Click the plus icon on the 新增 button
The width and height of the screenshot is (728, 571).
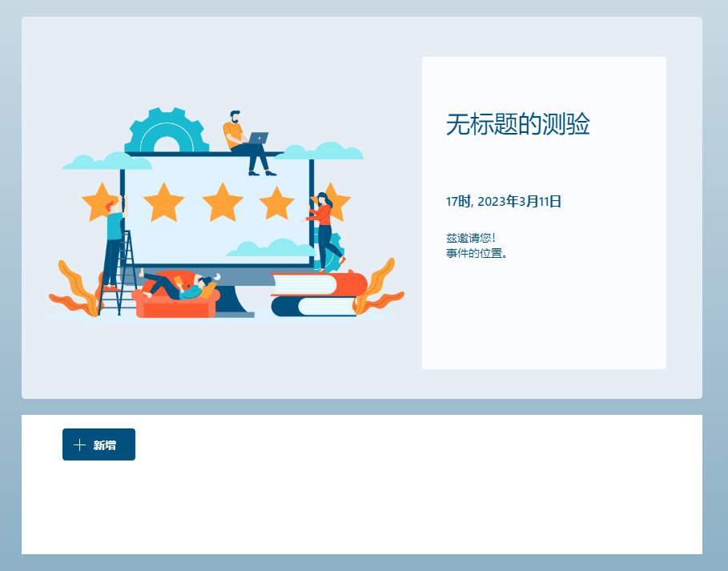[80, 444]
